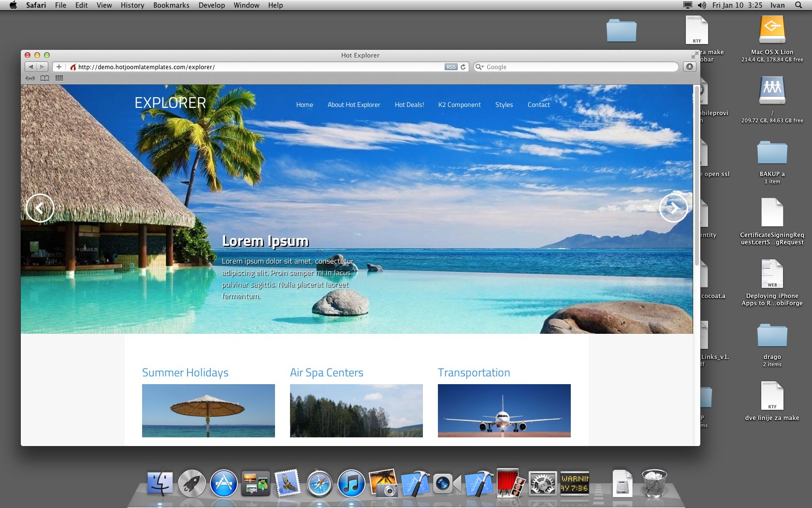Enter full screen with Safari's corner arrows icon
Screen dimensions: 812x508
coord(695,55)
